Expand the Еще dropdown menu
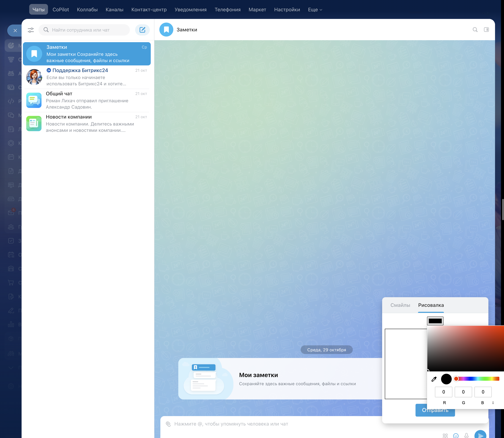Image resolution: width=504 pixels, height=438 pixels. [315, 9]
